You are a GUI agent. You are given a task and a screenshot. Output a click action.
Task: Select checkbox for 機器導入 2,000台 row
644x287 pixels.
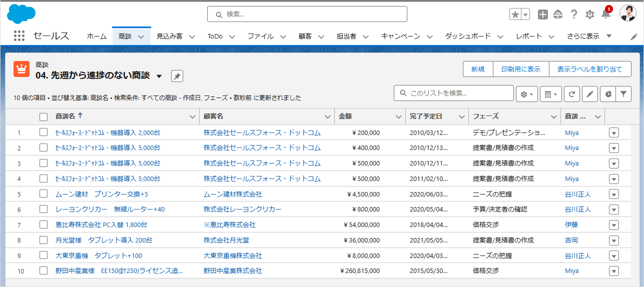(44, 132)
